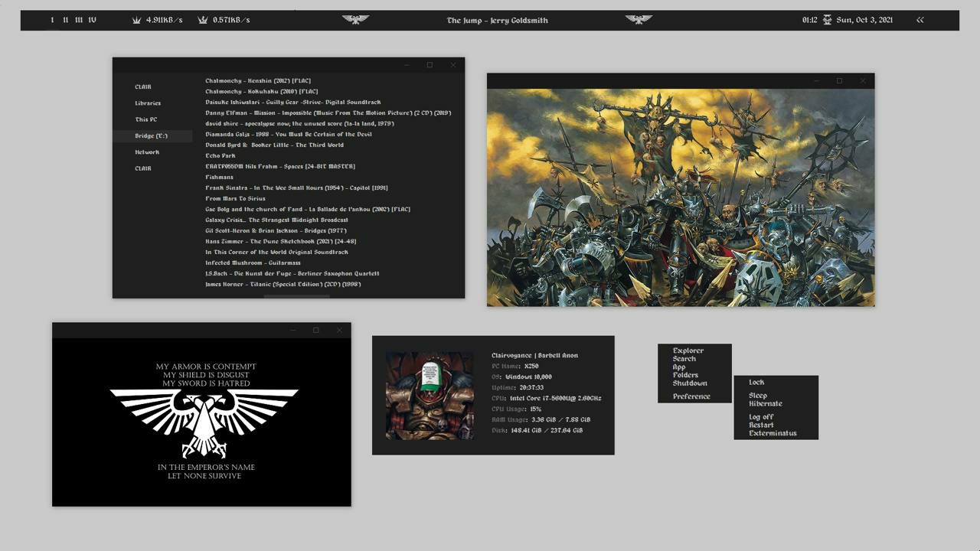
Task: Select Gil Scott-Heron Bridges (1977) folder
Action: 276,230
